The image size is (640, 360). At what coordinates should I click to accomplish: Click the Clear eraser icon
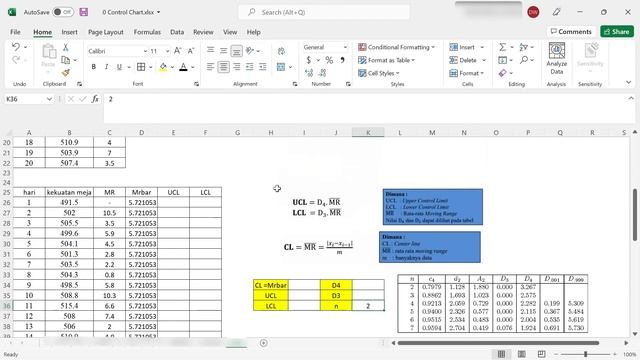click(x=502, y=73)
